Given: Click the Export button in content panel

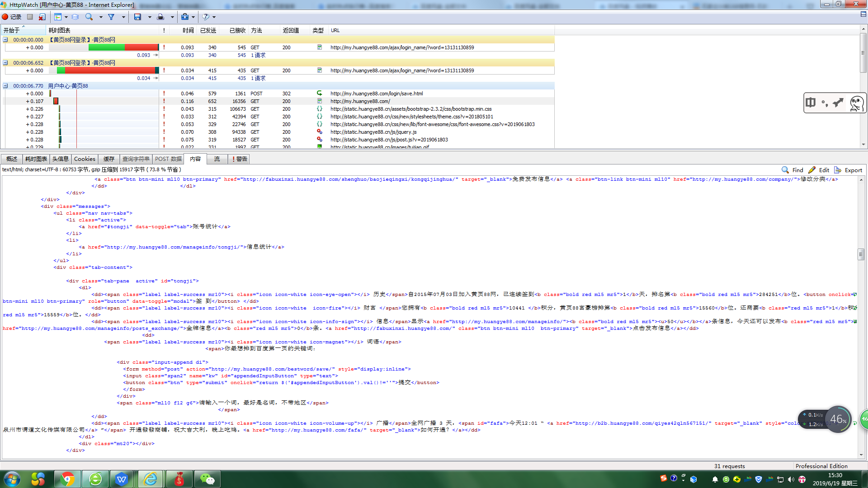Looking at the screenshot, I should click(x=848, y=170).
